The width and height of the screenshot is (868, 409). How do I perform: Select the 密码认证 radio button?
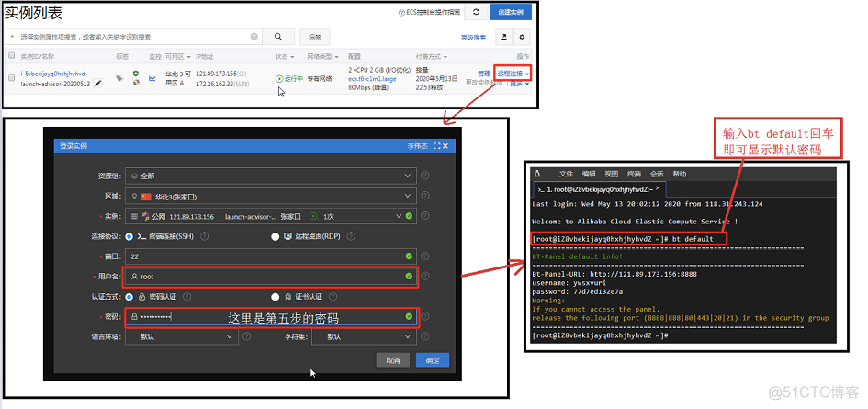[x=129, y=297]
